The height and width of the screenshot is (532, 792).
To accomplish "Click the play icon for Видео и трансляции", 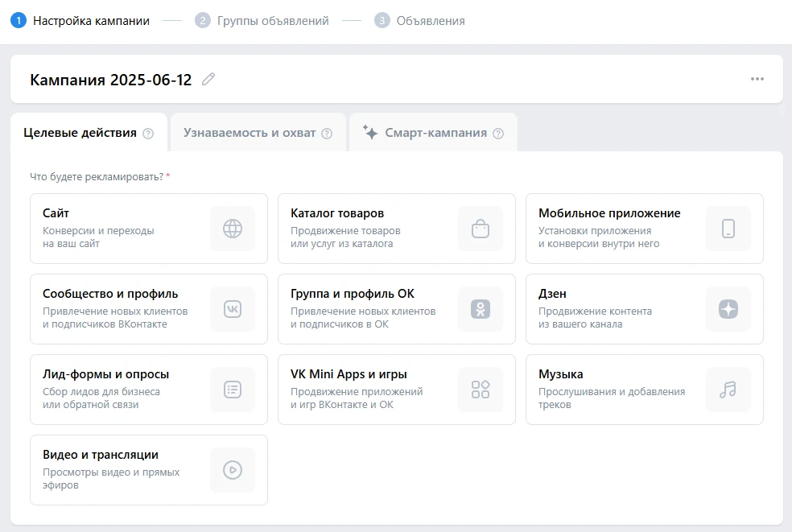I will [x=233, y=470].
